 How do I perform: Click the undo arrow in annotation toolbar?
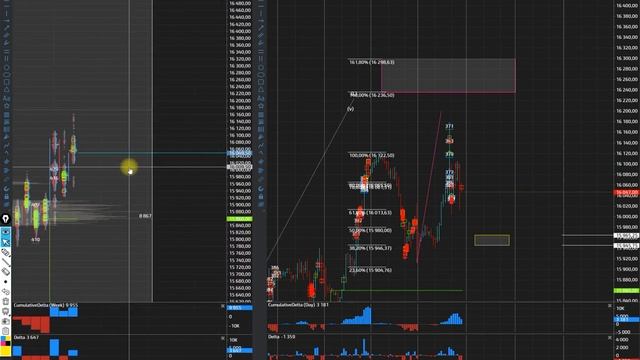(x=5, y=291)
